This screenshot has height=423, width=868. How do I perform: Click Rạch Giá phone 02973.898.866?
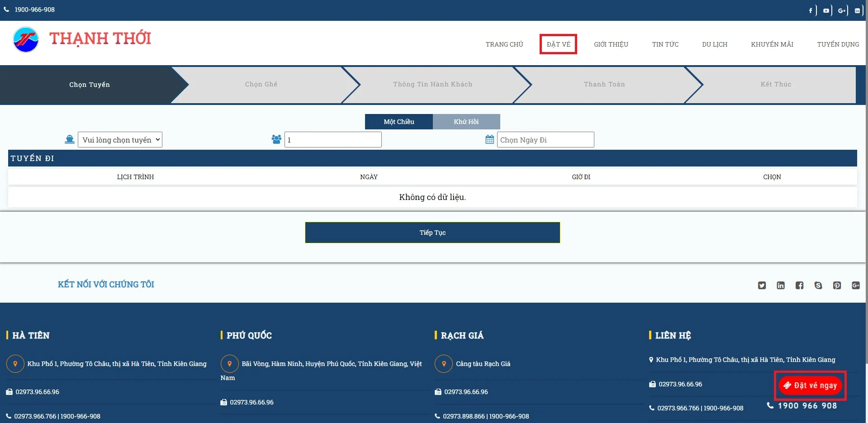pos(464,416)
